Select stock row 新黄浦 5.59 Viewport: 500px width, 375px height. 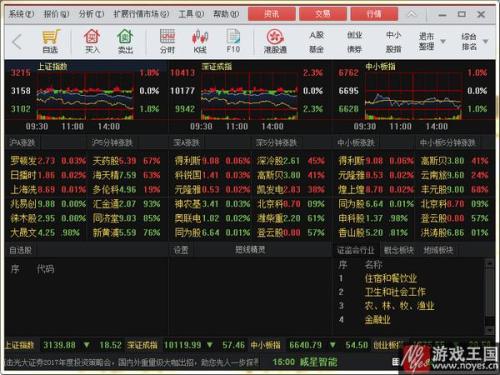(x=127, y=232)
